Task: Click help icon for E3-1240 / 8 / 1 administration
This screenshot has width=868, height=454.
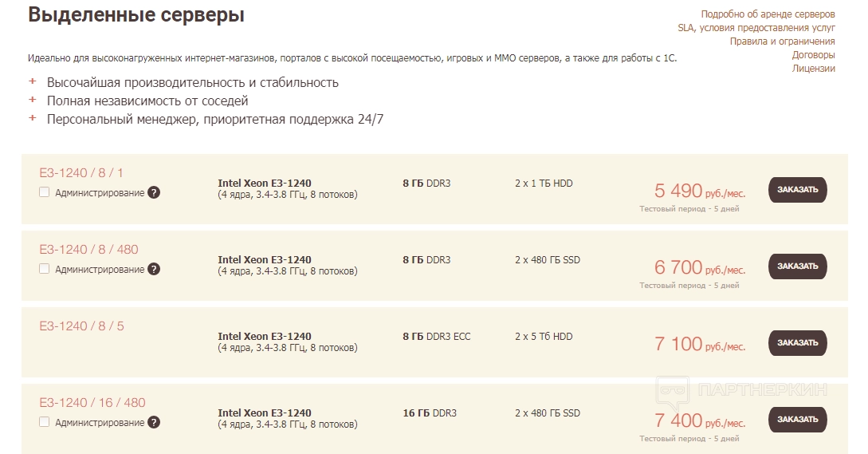Action: click(154, 192)
